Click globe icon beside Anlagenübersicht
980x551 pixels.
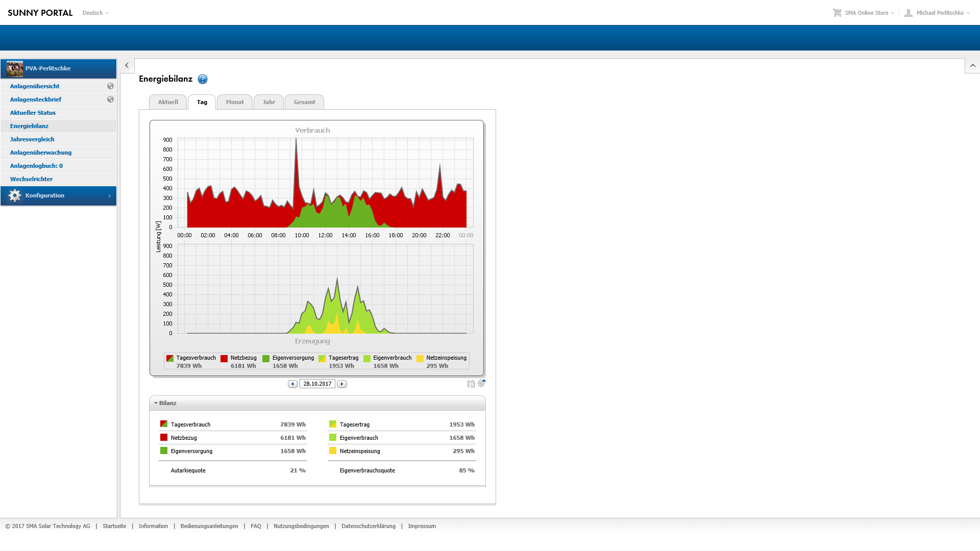(x=110, y=86)
